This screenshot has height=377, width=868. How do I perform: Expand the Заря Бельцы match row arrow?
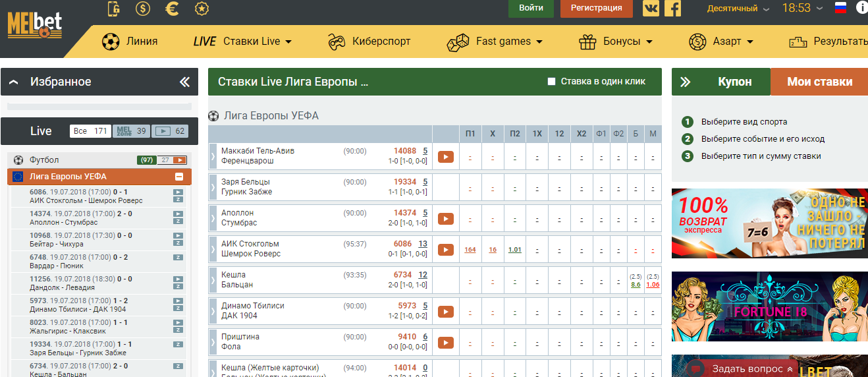coord(213,188)
